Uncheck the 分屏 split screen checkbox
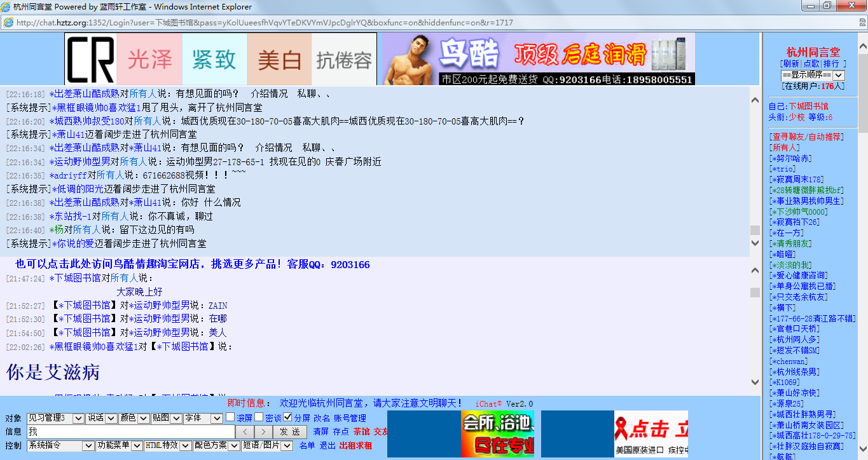Image resolution: width=868 pixels, height=460 pixels. [287, 417]
